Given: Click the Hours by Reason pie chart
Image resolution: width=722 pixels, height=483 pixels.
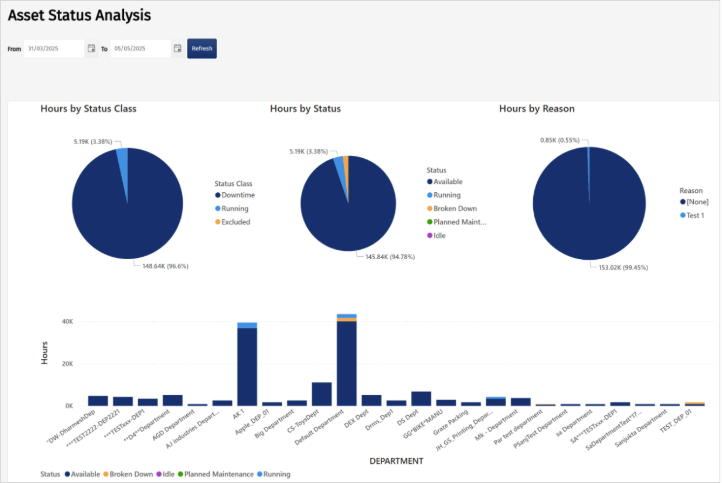Looking at the screenshot, I should (x=589, y=204).
